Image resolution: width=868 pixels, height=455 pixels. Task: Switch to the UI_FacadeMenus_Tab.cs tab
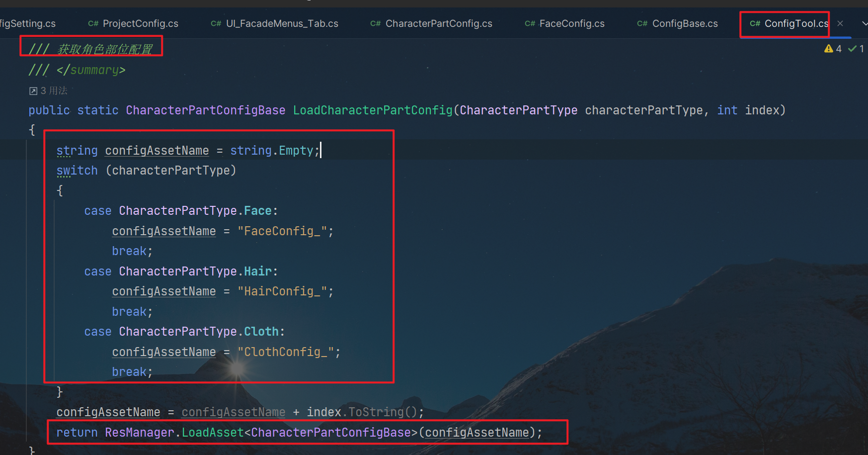[x=282, y=24]
